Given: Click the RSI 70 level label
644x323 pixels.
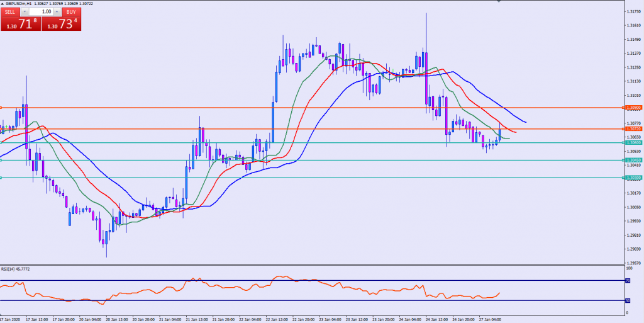Looking at the screenshot, I should tap(627, 281).
